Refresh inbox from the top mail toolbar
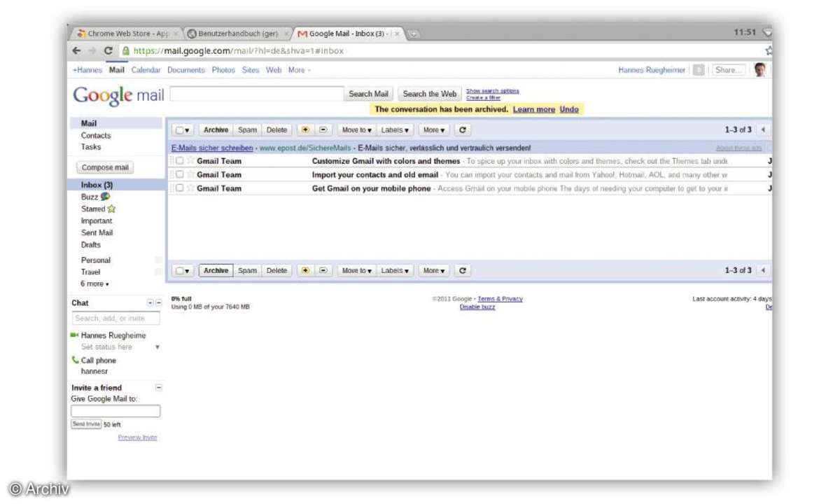Viewport: 840px width, 504px height. (462, 130)
